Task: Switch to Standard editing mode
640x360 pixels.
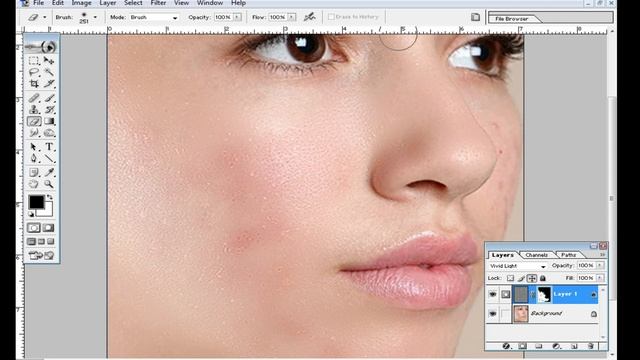Action: coord(34,228)
